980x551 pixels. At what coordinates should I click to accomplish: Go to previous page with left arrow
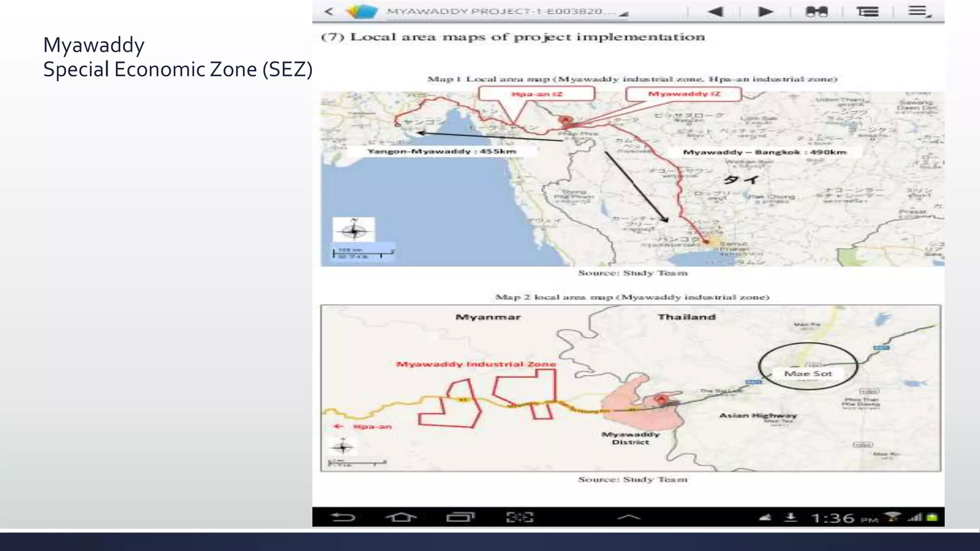point(715,11)
